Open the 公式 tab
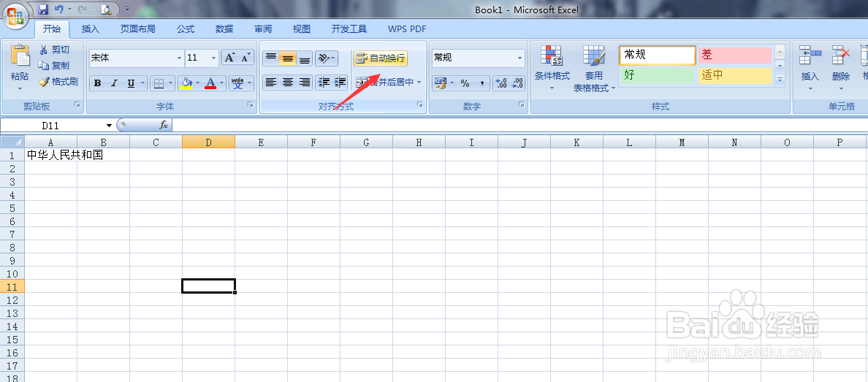The image size is (868, 382). click(x=186, y=29)
